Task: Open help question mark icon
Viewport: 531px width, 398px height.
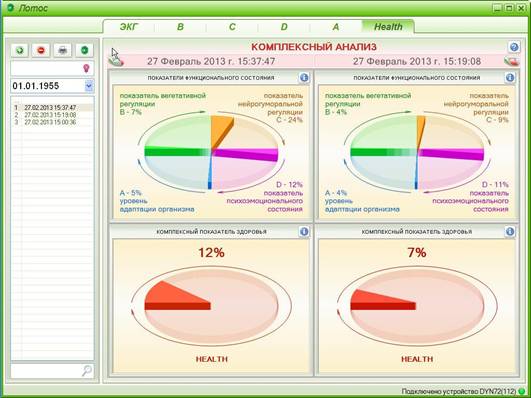Action: [514, 47]
